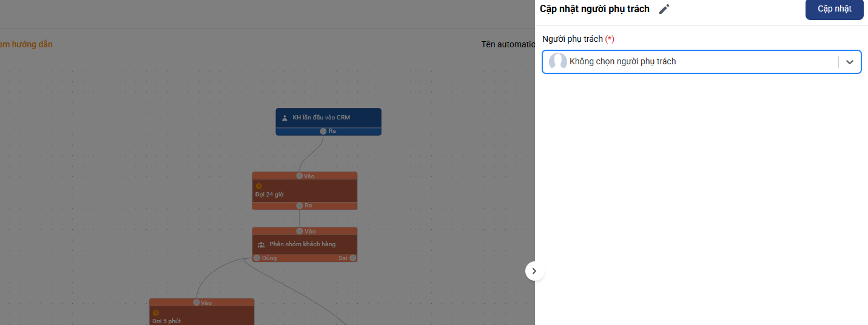This screenshot has height=325, width=868.
Task: Select the KH lần đầu vào CRM trigger node
Action: point(328,118)
